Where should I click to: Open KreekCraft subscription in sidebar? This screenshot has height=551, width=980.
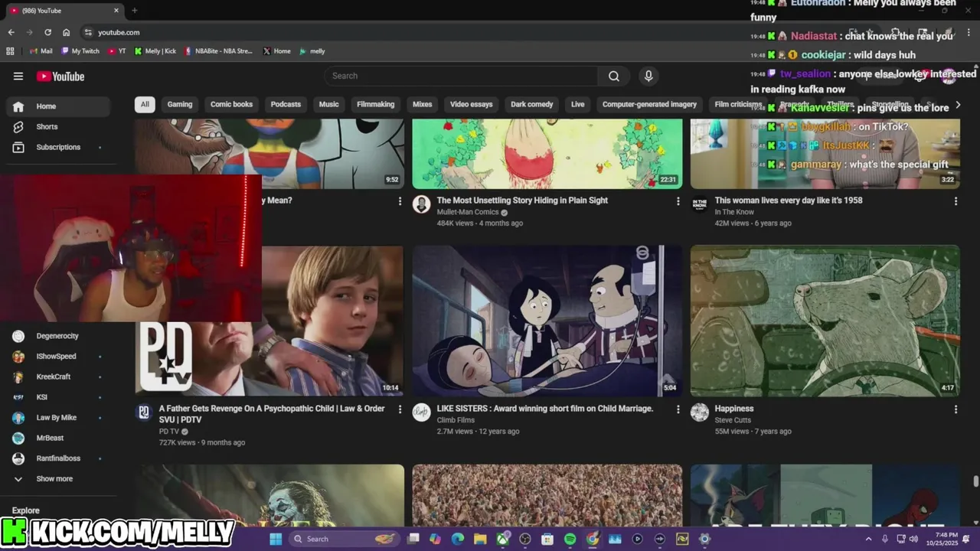[x=58, y=377]
